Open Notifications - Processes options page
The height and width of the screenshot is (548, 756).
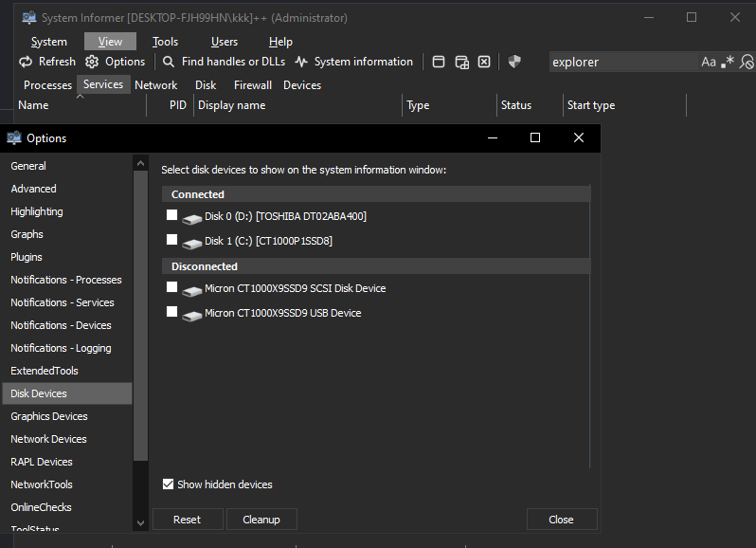(x=67, y=280)
